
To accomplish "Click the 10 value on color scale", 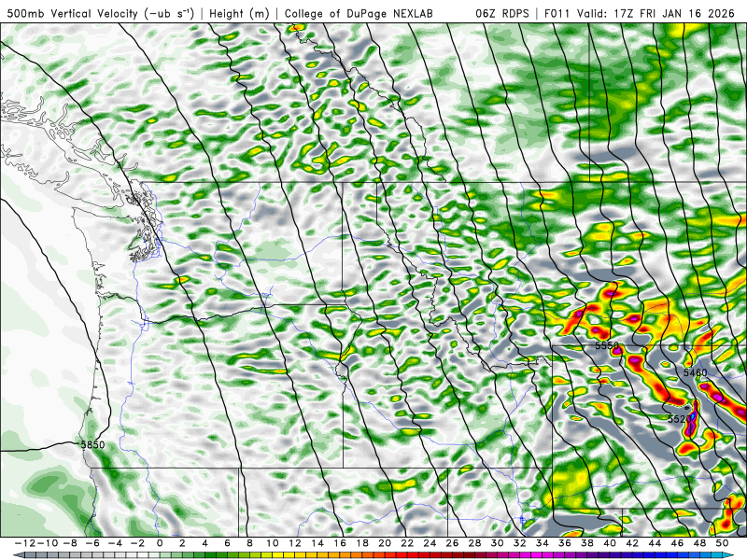I will pyautogui.click(x=272, y=543).
